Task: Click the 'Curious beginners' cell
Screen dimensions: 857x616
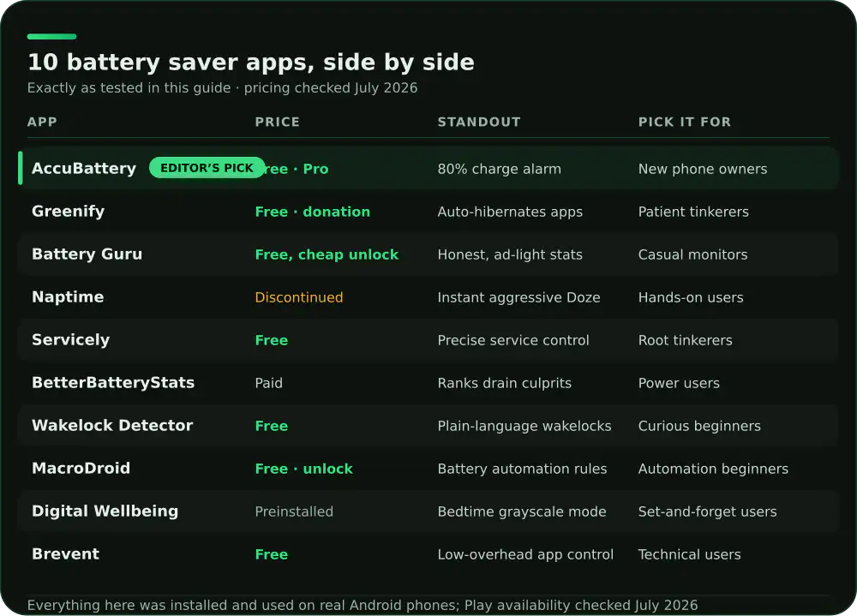Action: 699,426
